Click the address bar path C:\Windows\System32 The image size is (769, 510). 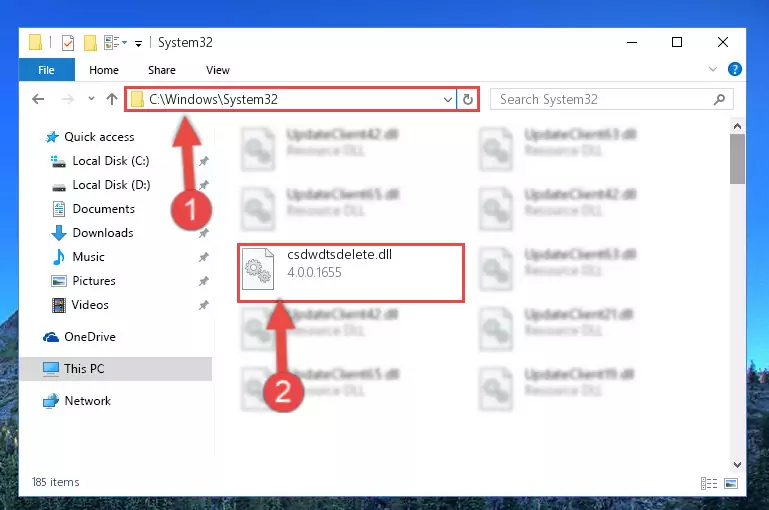(x=213, y=100)
